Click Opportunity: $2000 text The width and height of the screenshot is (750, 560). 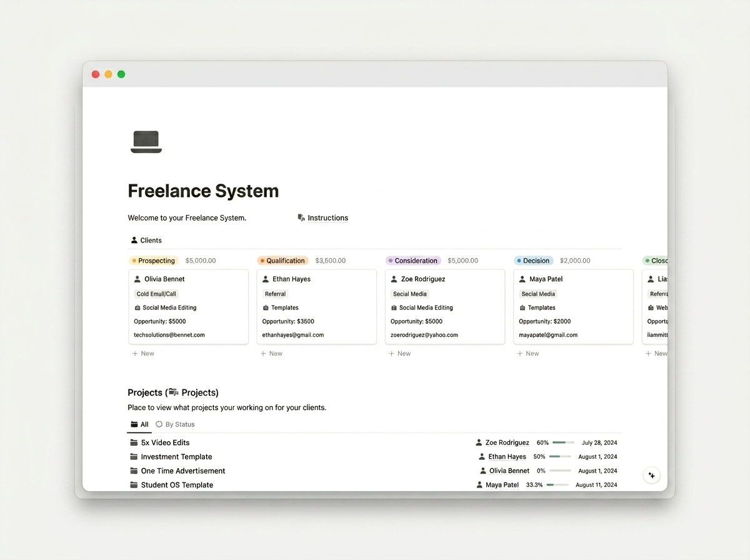[545, 321]
